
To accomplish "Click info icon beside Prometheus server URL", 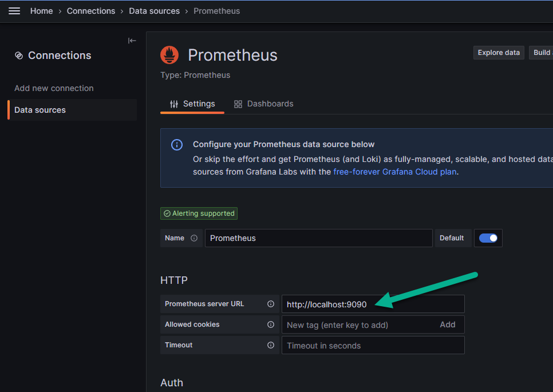I will tap(271, 304).
